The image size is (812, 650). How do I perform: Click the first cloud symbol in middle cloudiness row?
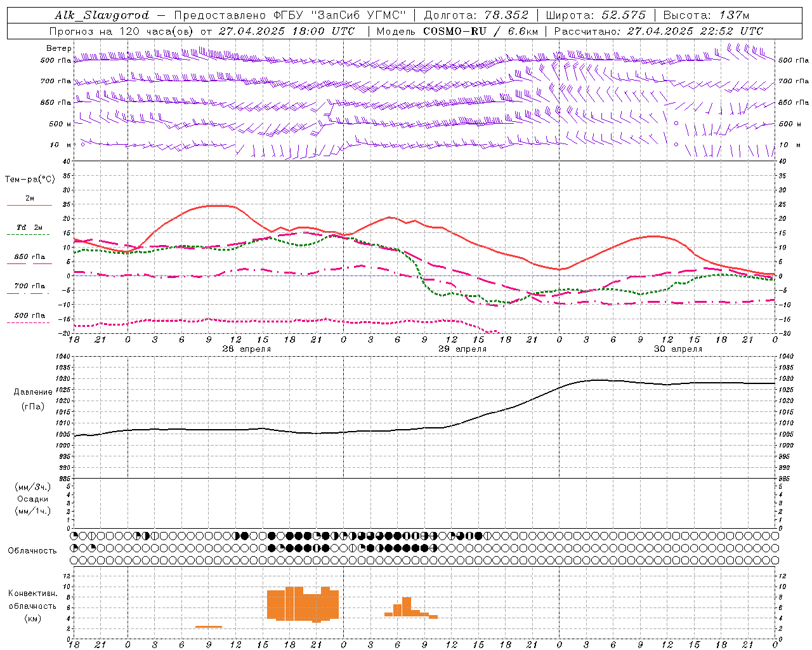click(74, 548)
